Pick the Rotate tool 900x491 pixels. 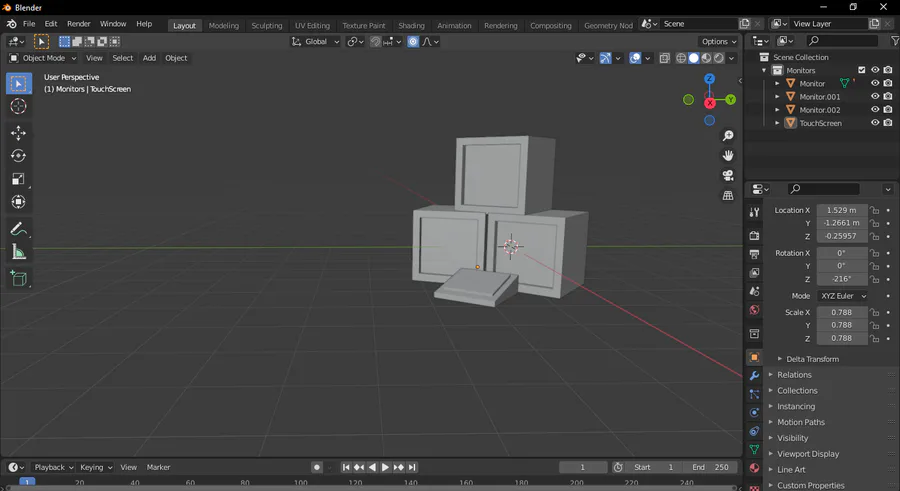(x=18, y=156)
